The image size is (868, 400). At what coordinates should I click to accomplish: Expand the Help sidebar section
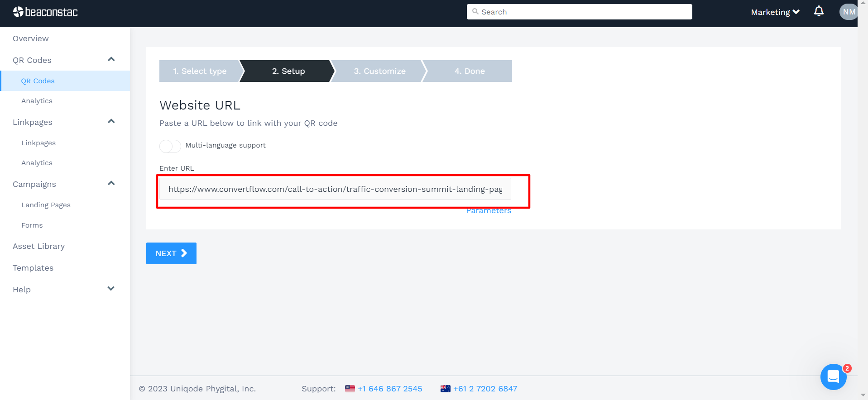click(111, 289)
